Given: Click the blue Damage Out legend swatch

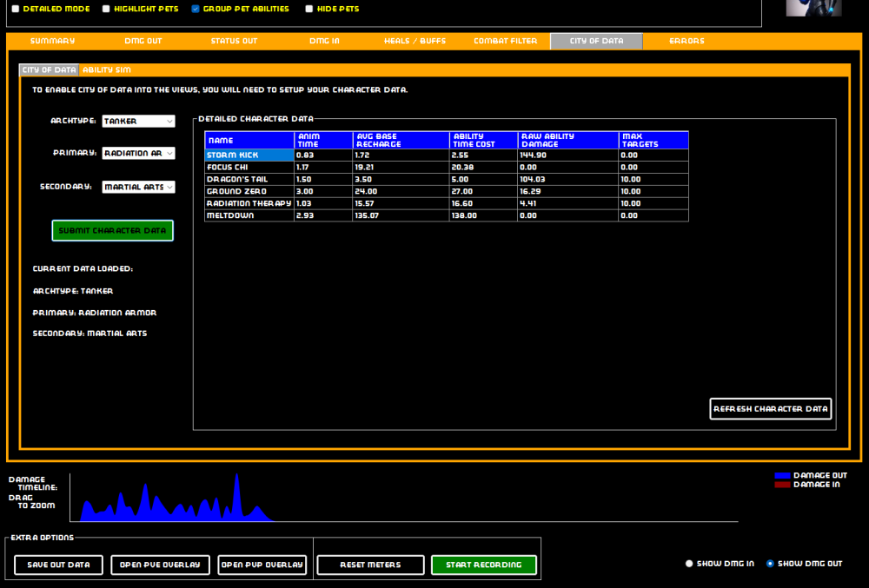Looking at the screenshot, I should tap(781, 476).
